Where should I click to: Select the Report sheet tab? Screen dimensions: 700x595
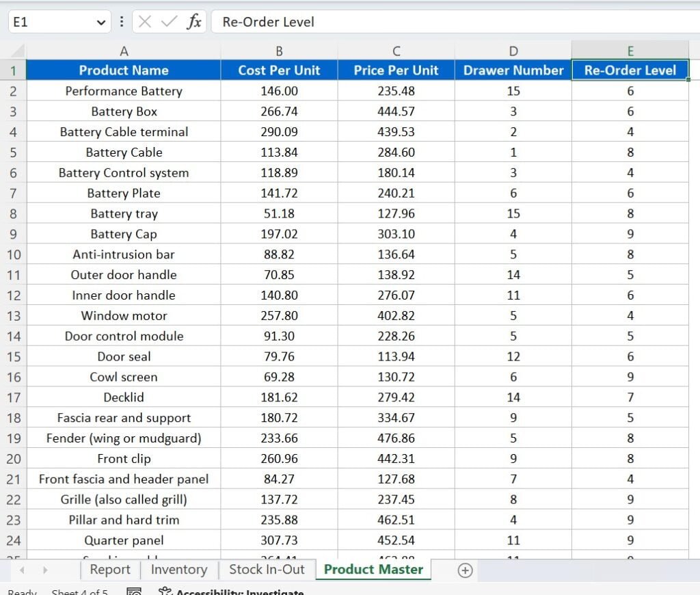point(109,569)
